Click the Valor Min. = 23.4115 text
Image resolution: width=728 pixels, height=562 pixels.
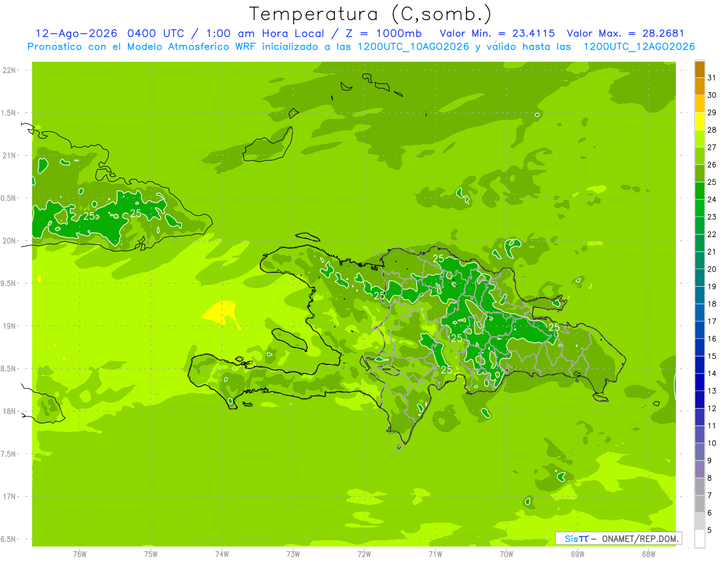499,33
